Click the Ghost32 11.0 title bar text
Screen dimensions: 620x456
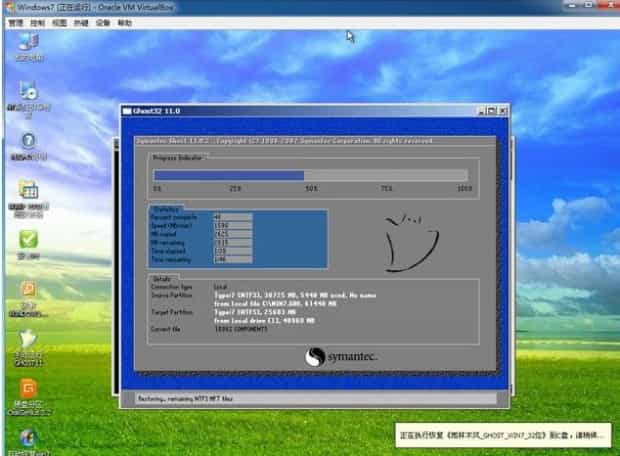(x=157, y=111)
